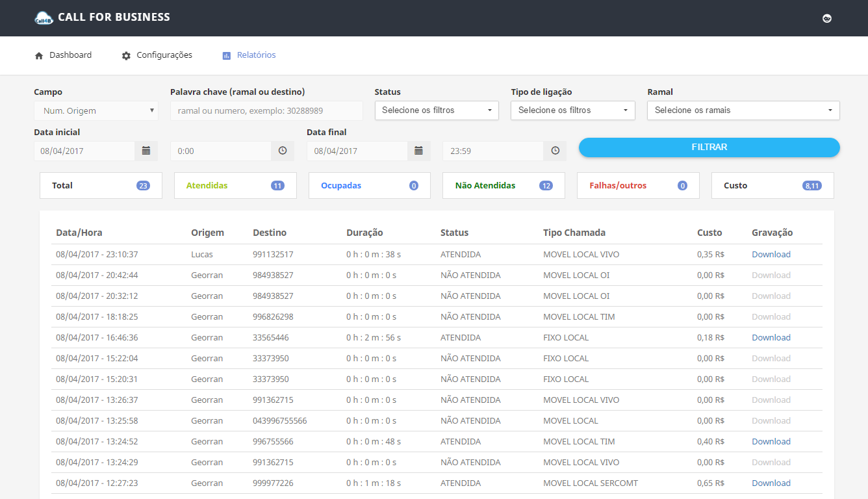Click the Destino column header
Screen dimensions: 868x499
(270, 233)
